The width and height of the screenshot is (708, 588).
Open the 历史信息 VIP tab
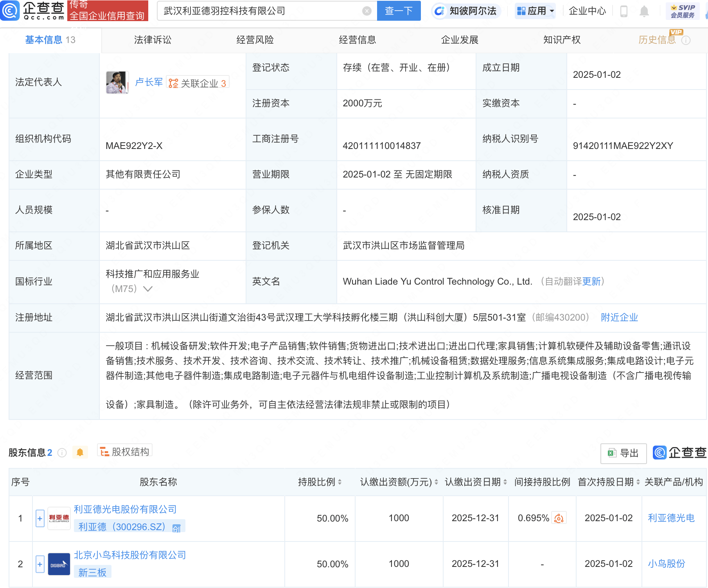[657, 40]
